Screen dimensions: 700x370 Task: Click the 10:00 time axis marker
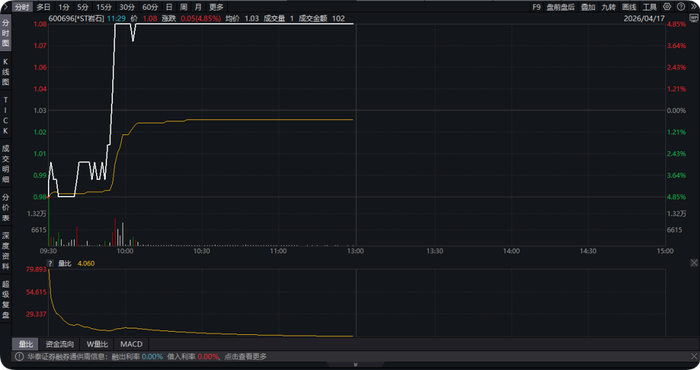125,251
